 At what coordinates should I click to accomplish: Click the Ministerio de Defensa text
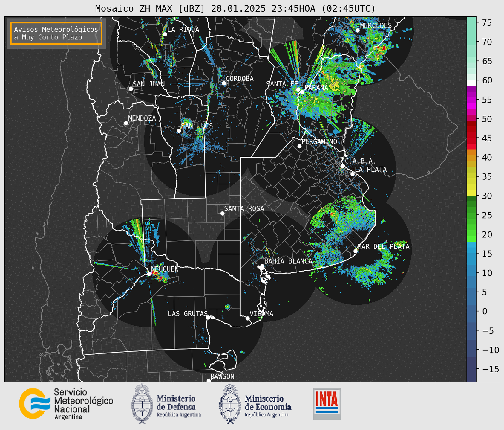click(x=179, y=406)
